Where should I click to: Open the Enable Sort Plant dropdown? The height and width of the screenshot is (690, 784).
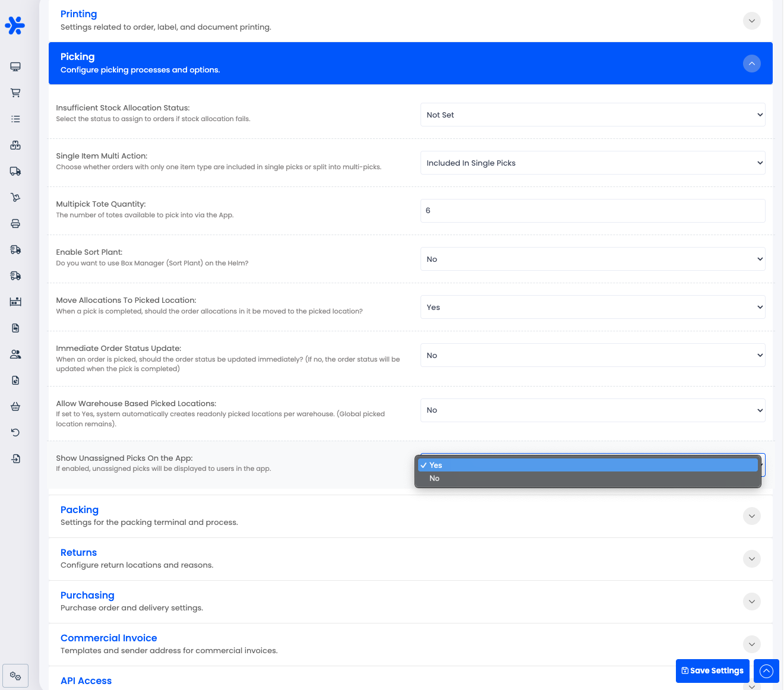[x=593, y=259]
